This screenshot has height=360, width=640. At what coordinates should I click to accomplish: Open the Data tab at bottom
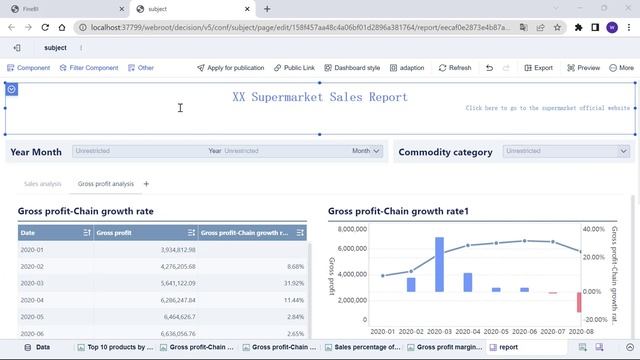tap(38, 347)
